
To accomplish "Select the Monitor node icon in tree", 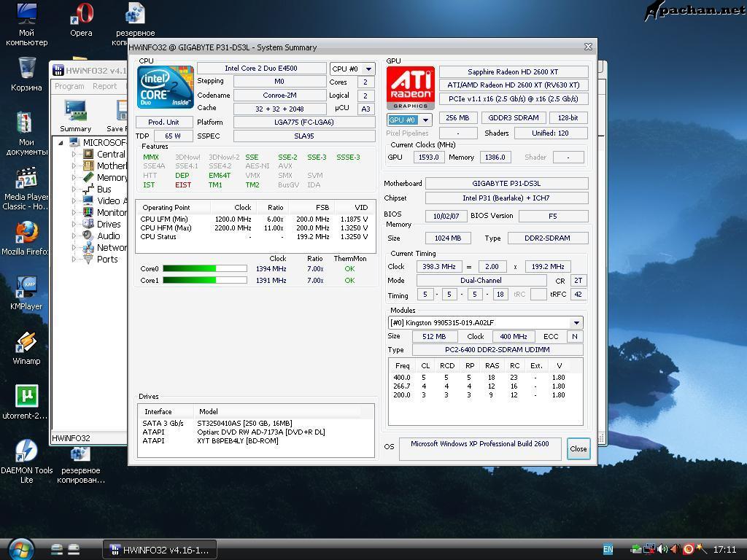I will 88,212.
